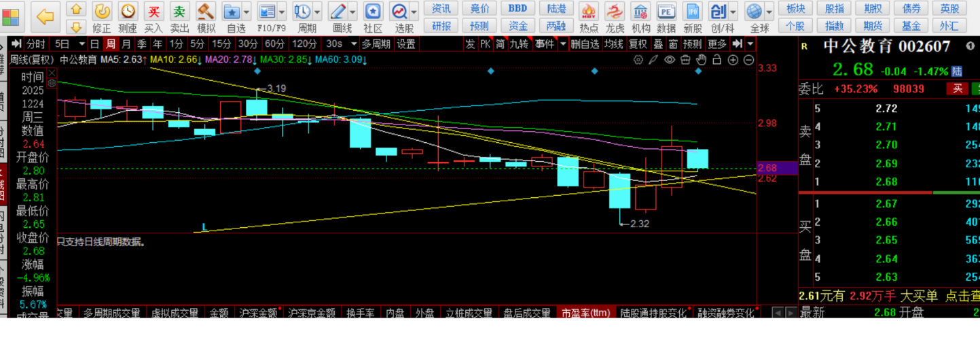Screen dimensions: 980x340
Task: Expand the 全球 dropdown arrow
Action: tap(769, 12)
